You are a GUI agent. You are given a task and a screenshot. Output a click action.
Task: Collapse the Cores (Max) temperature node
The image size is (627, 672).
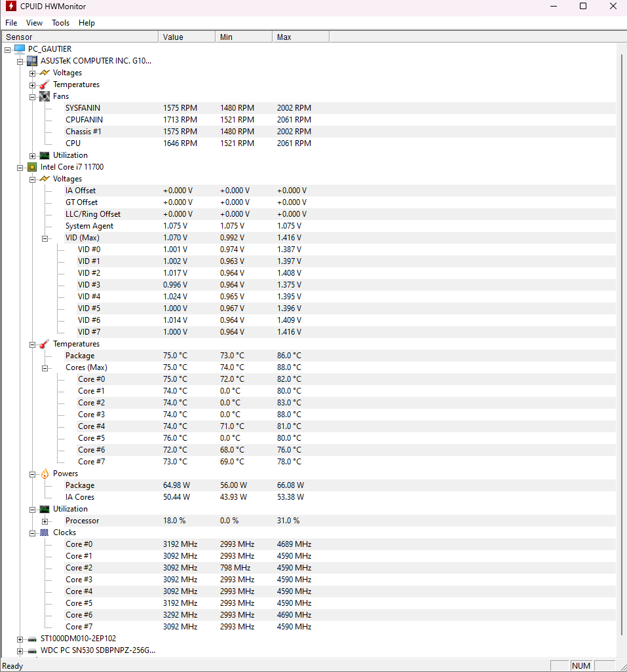[45, 368]
